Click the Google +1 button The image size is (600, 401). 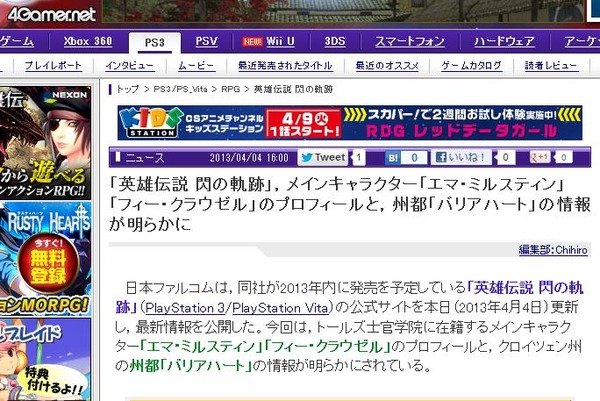[540, 157]
